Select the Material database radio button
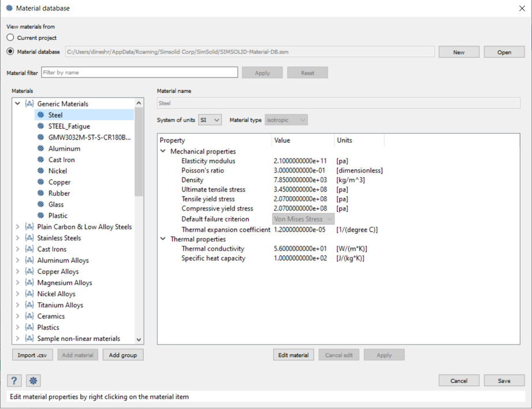This screenshot has width=532, height=409. (10, 52)
